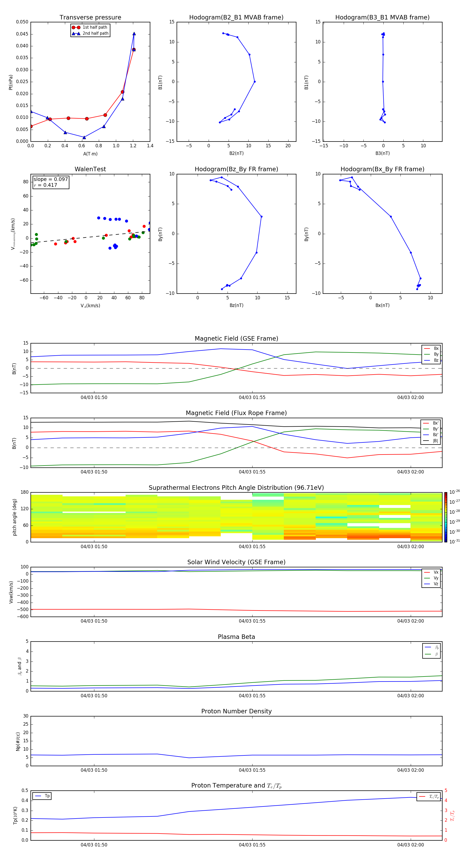The height and width of the screenshot is (868, 473).
Task: Click the 'Bz(nT)' x-axis label
Action: click(x=236, y=305)
